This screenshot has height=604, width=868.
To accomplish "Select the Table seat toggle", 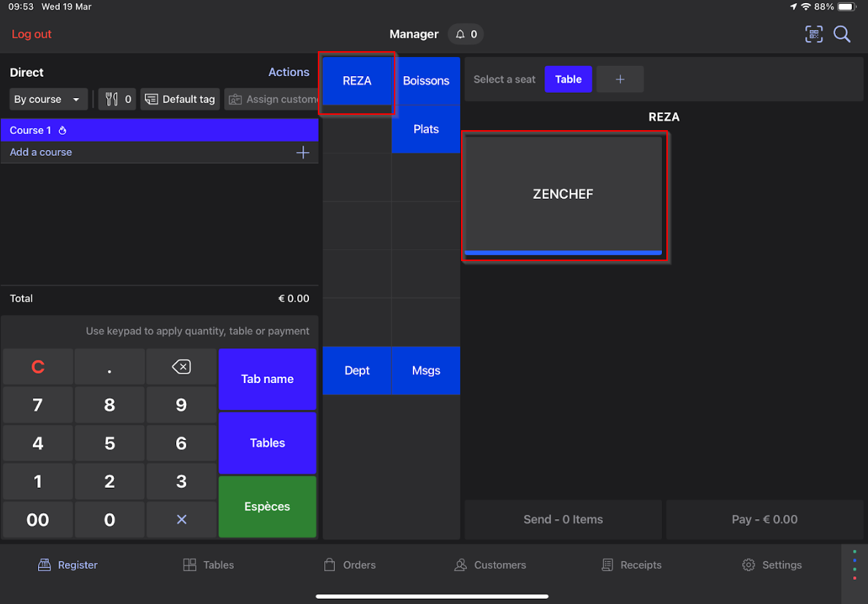I will pos(568,79).
